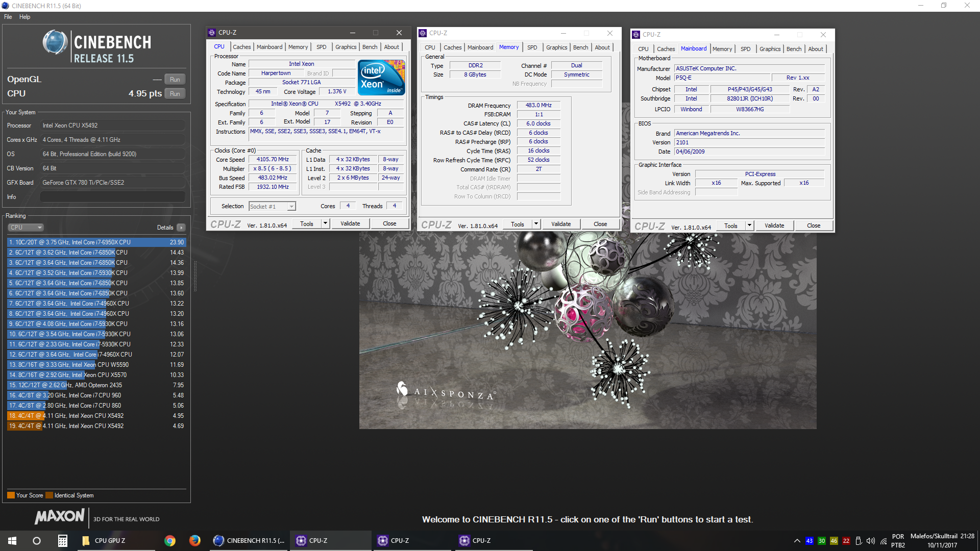This screenshot has height=551, width=980.
Task: Open Mainboard tab in first CPU-Z window
Action: point(269,47)
